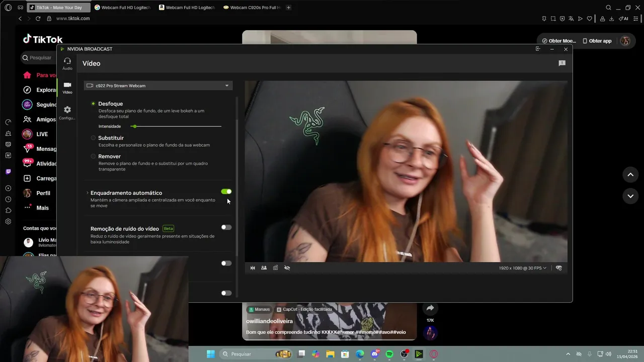The width and height of the screenshot is (644, 362).
Task: Go to previous video with up arrow
Action: coord(630,174)
